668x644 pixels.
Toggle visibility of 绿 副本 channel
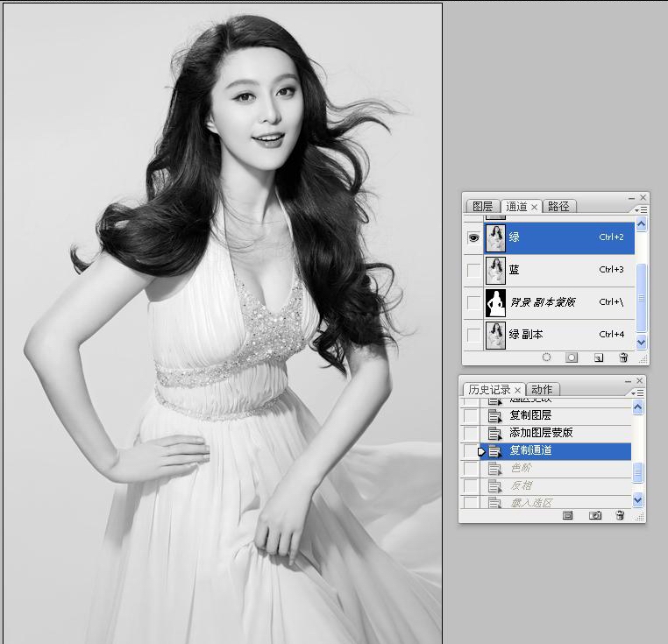pos(473,335)
